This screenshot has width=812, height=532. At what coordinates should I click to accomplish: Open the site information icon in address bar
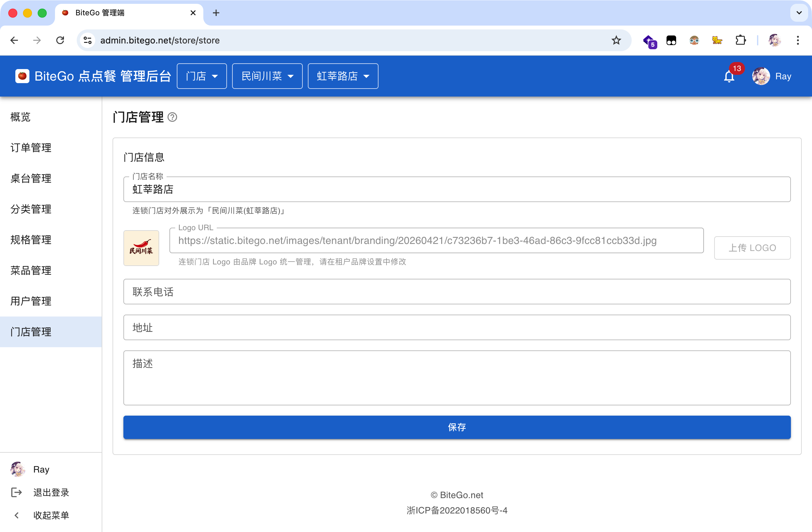click(x=88, y=40)
